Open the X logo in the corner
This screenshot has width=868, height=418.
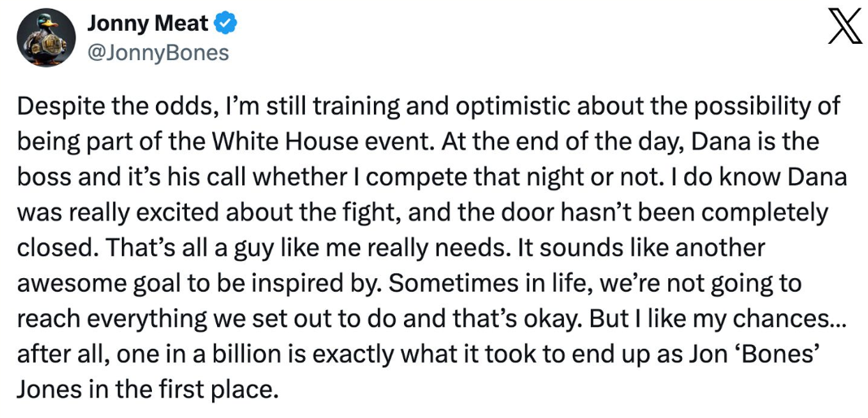pos(844,25)
